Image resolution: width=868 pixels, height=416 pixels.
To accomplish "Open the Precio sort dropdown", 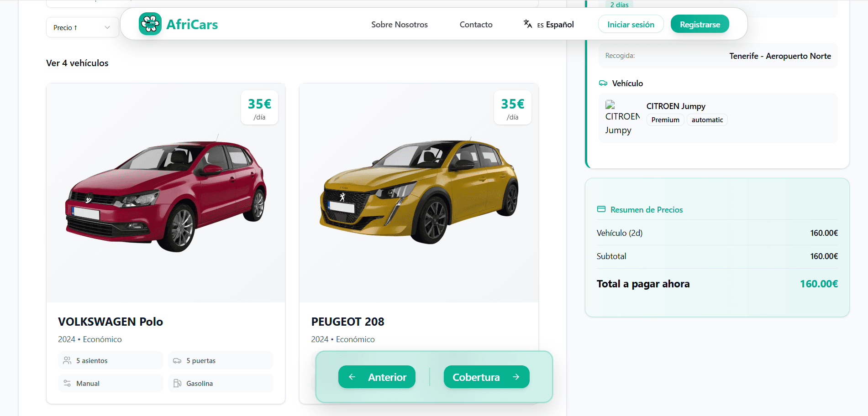I will pos(82,27).
